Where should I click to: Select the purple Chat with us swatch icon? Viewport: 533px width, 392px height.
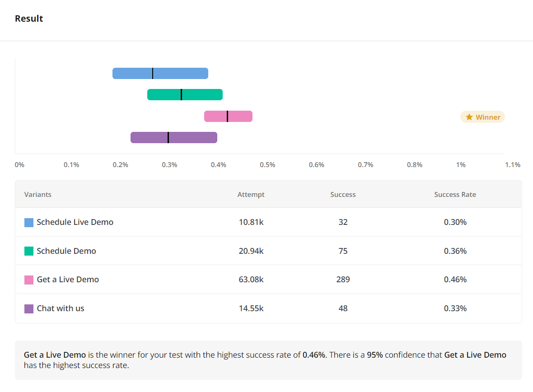click(28, 308)
